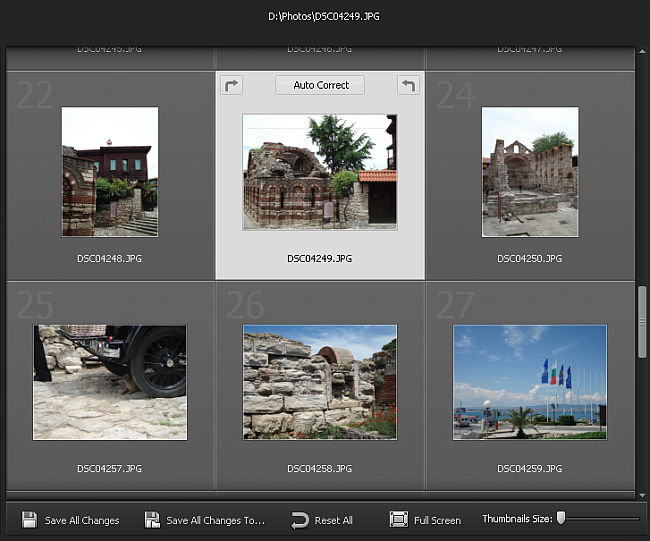Viewport: 650px width, 541px height.
Task: Click Save All Changes label
Action: tap(82, 520)
